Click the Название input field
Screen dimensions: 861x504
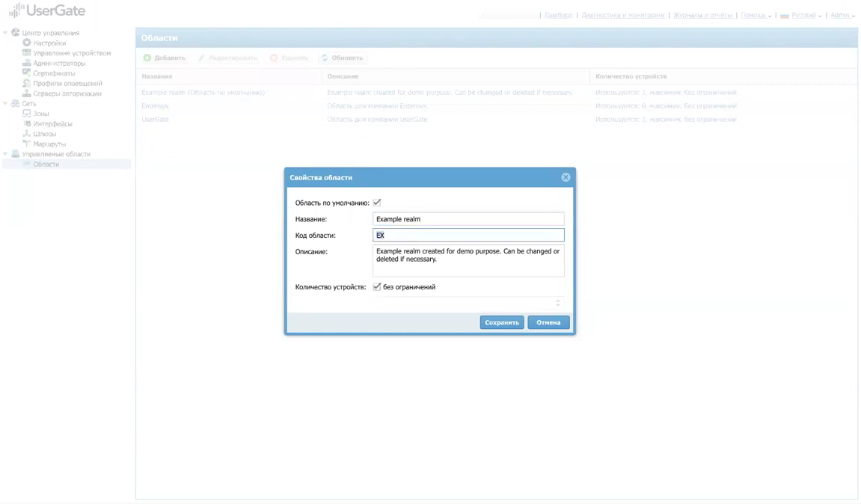468,219
